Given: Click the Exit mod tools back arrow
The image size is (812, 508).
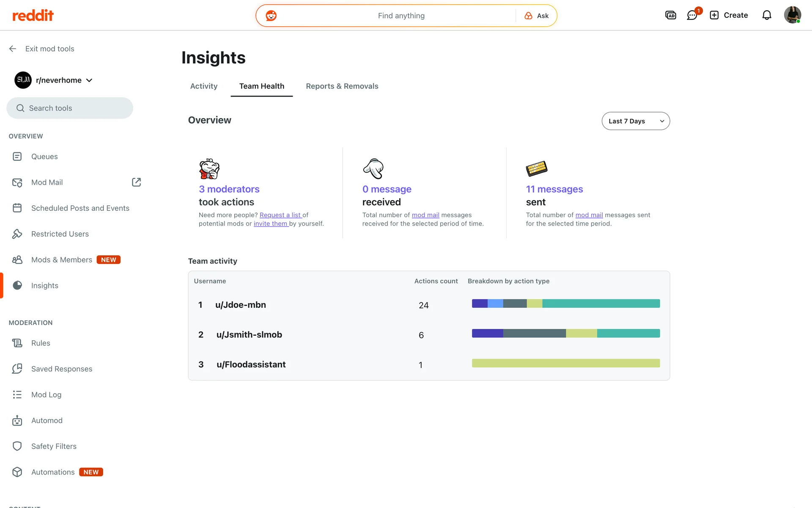Looking at the screenshot, I should (x=13, y=49).
